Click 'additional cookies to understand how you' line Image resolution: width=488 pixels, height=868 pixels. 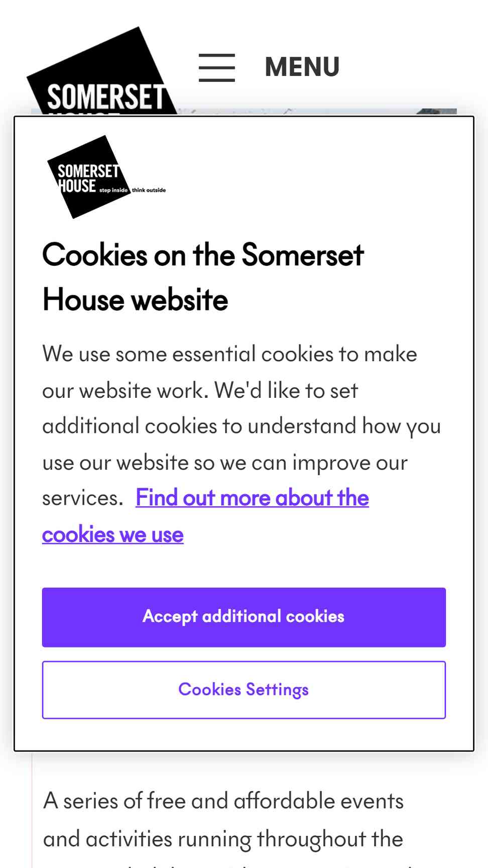tap(241, 426)
